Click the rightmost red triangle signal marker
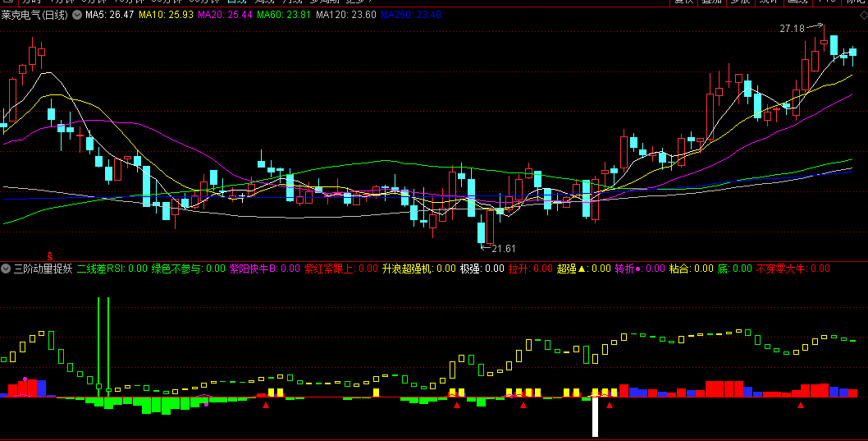This screenshot has height=441, width=868. 801,406
